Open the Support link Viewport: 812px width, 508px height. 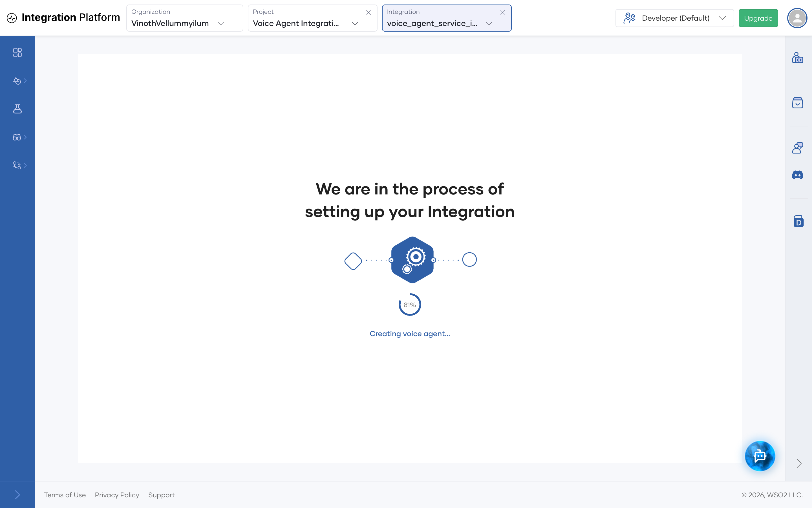tap(161, 495)
